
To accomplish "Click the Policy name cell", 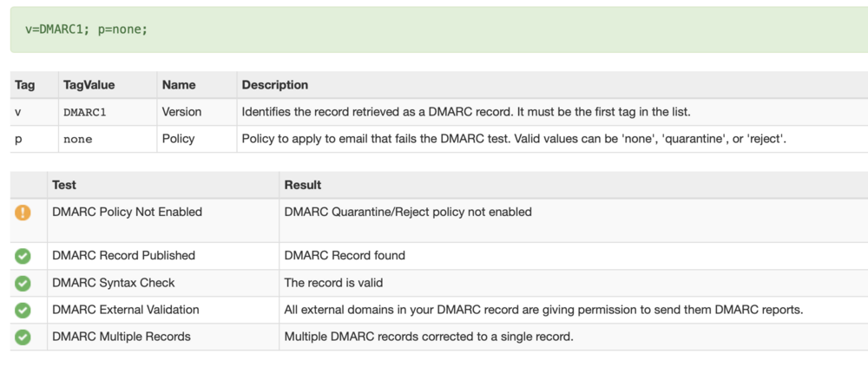I will 178,139.
